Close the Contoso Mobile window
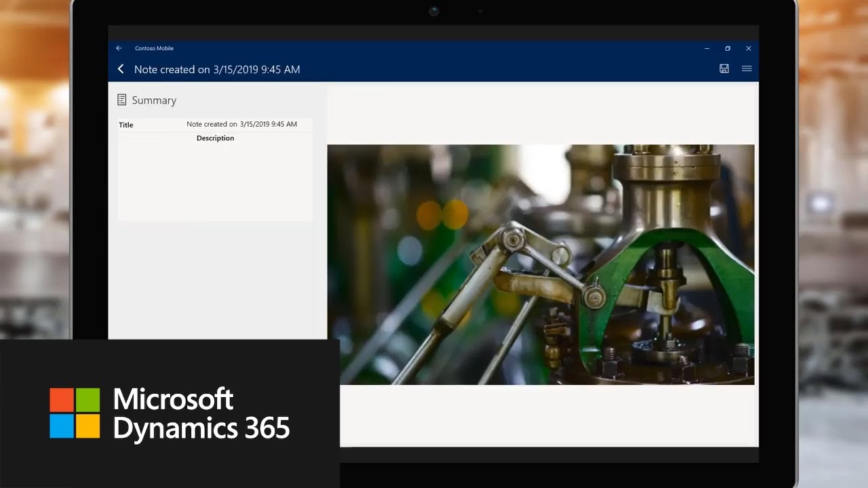The width and height of the screenshot is (868, 488). (749, 49)
